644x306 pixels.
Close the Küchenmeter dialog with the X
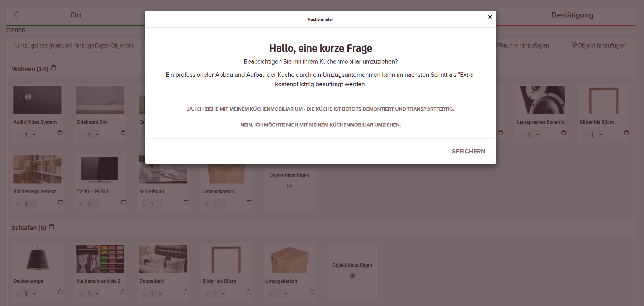click(490, 17)
